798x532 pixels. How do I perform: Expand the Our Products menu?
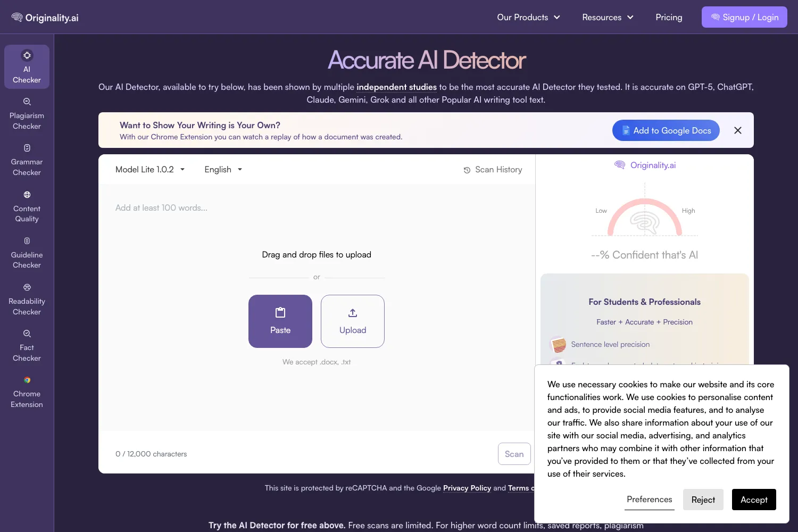[528, 17]
